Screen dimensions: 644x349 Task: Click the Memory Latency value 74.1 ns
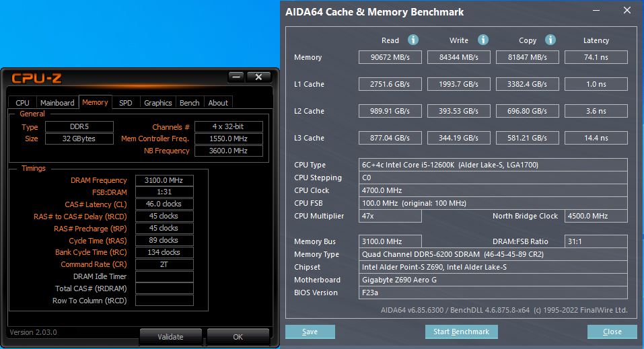(596, 57)
